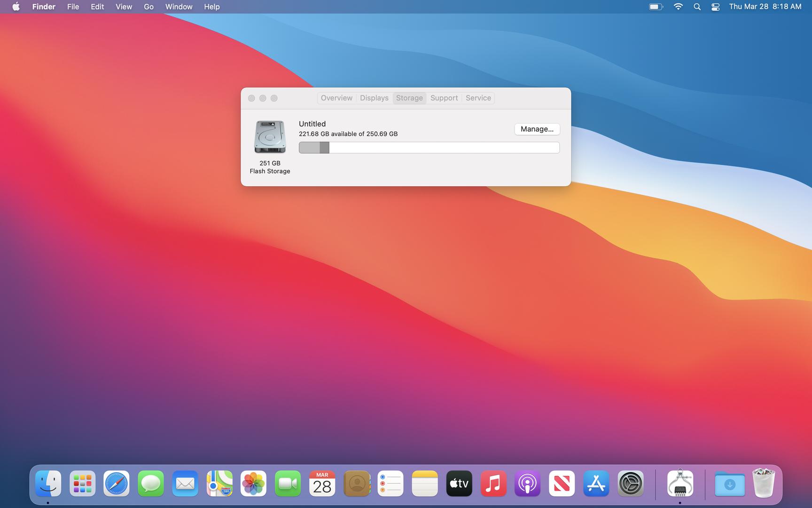Screen dimensions: 812x508
Task: Switch to the Displays tab
Action: [x=374, y=98]
